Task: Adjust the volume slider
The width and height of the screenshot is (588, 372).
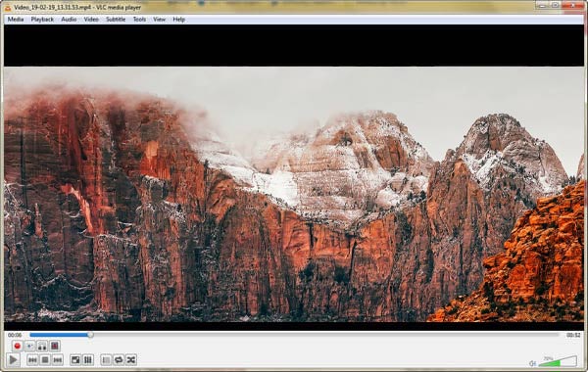Action: click(x=558, y=361)
